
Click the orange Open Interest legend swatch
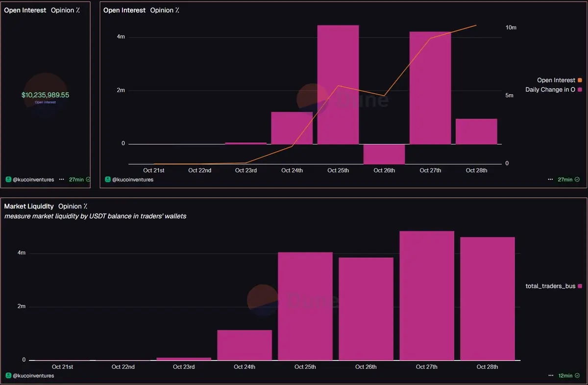click(580, 80)
